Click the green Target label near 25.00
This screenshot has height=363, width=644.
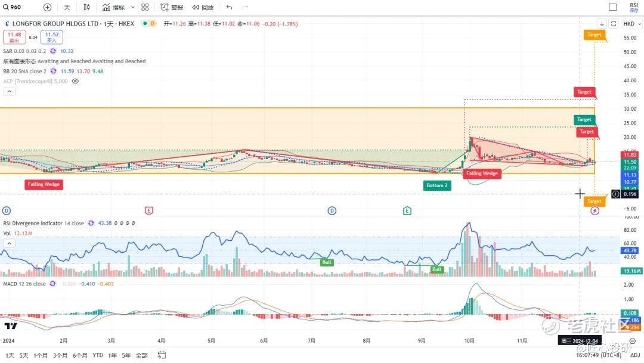(x=584, y=120)
